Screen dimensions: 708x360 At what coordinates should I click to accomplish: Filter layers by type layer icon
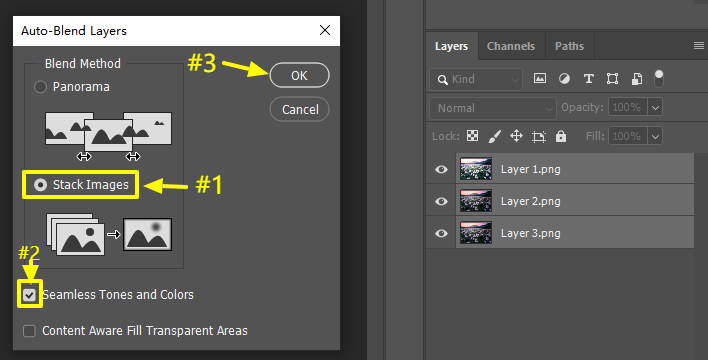pos(588,79)
